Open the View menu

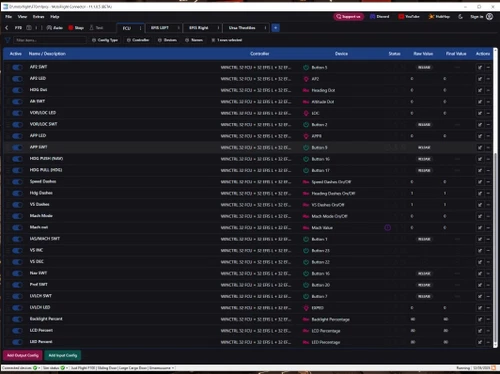22,16
